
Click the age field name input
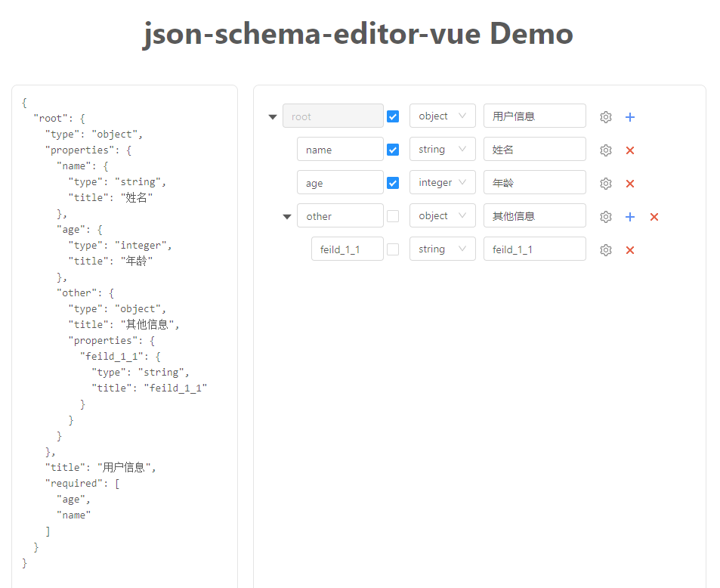pyautogui.click(x=340, y=183)
